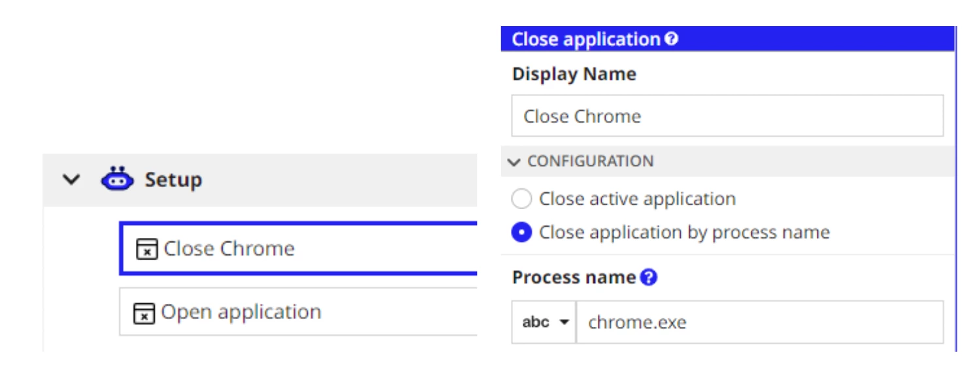Click the abc string type icon
Screen dimensions: 980x370
click(536, 322)
